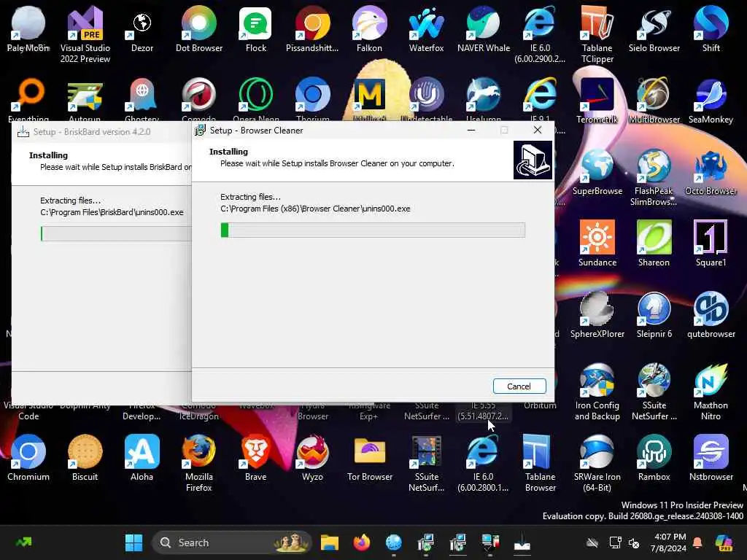Open the Tablane Browser shortcut
The width and height of the screenshot is (747, 560).
[541, 463]
